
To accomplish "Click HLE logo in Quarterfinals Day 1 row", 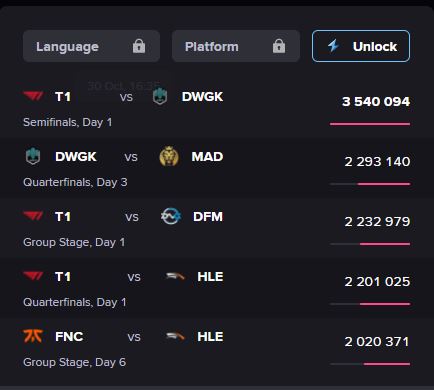I will [x=175, y=276].
